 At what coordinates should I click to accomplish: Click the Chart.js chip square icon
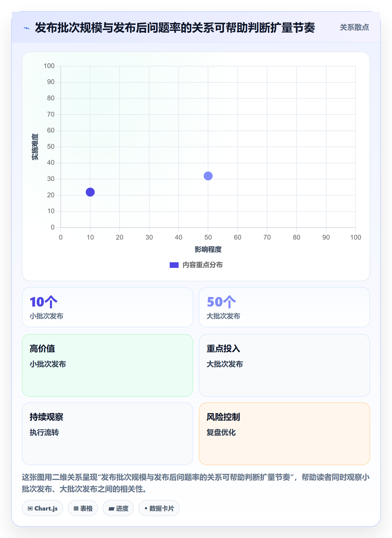click(x=30, y=509)
